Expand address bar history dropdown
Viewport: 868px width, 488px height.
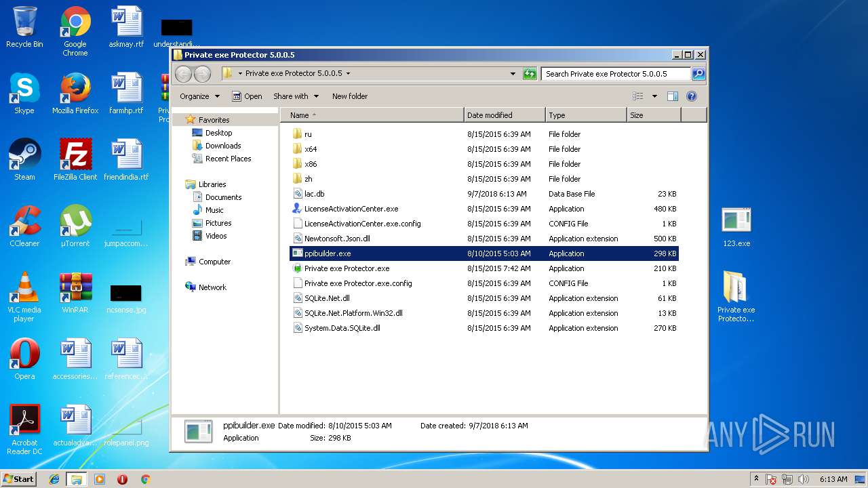[x=513, y=74]
